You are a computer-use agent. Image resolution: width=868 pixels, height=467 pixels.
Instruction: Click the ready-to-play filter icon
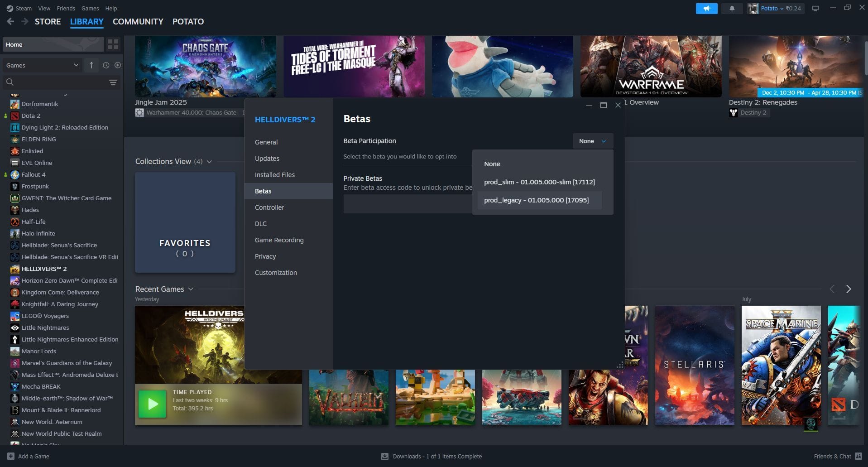(x=118, y=65)
